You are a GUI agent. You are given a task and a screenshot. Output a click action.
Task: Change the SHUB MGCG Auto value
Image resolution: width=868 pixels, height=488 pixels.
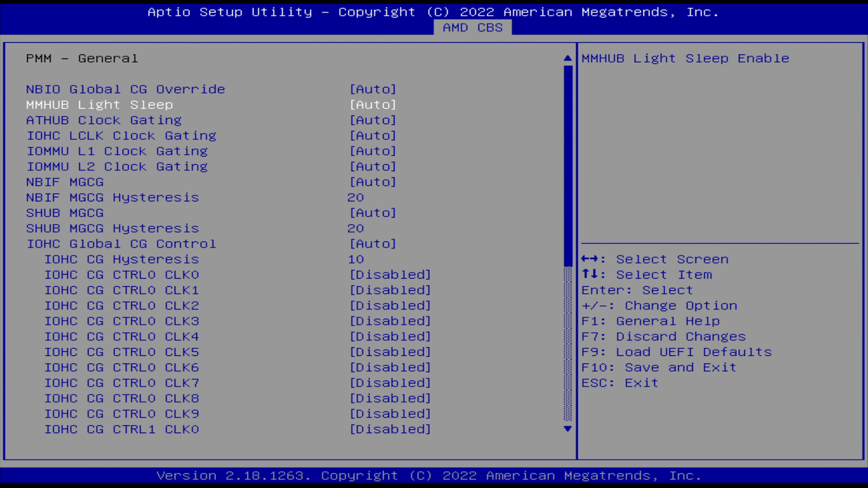point(373,213)
